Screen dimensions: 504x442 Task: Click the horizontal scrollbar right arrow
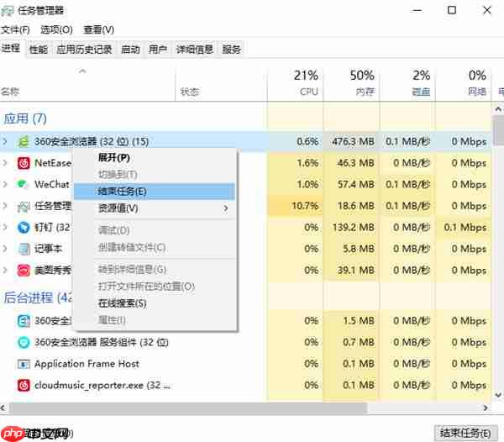click(x=486, y=408)
